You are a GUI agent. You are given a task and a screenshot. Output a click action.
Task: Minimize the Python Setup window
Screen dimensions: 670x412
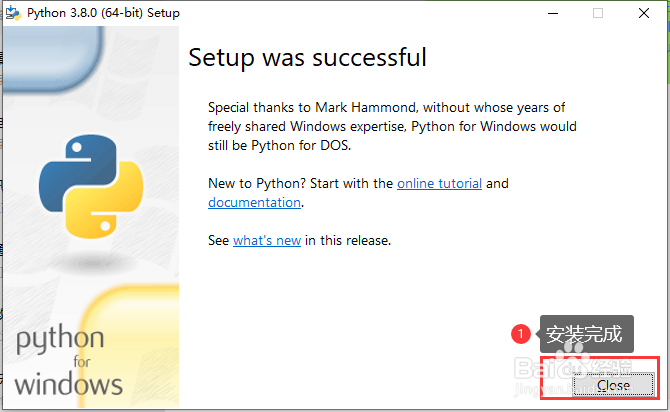point(553,13)
